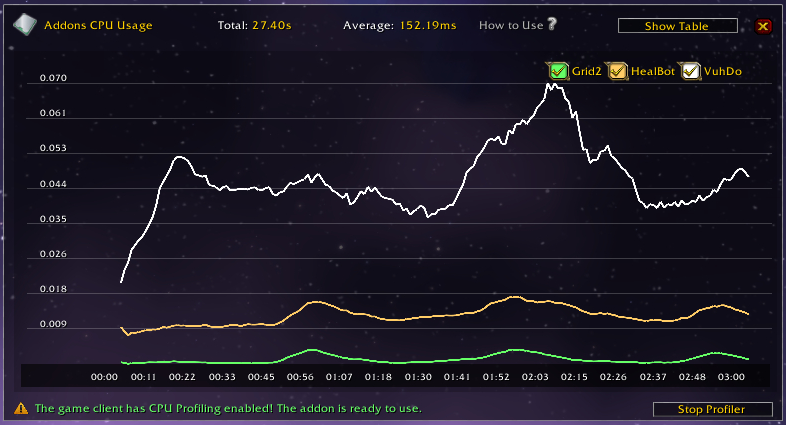Click the Stop Profiler button
The width and height of the screenshot is (786, 425).
pyautogui.click(x=712, y=409)
